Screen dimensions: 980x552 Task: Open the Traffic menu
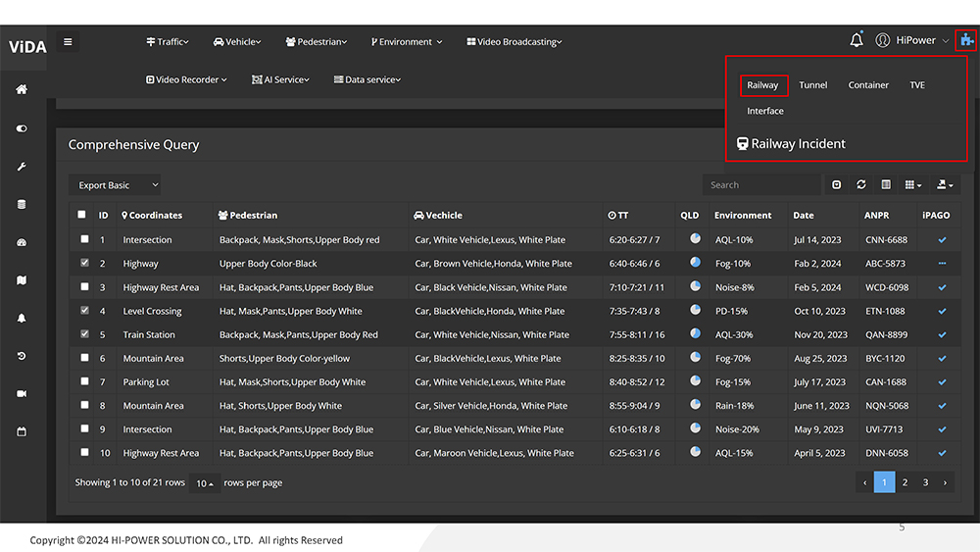tap(168, 42)
